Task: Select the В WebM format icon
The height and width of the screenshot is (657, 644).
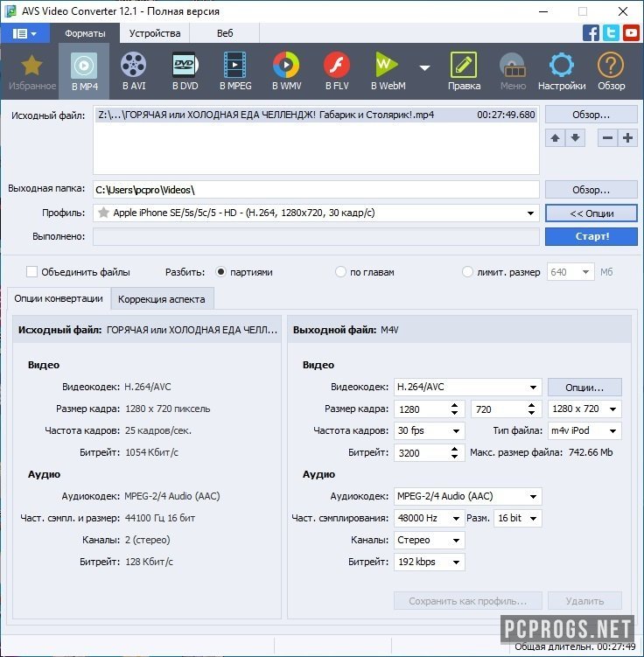Action: click(x=388, y=71)
